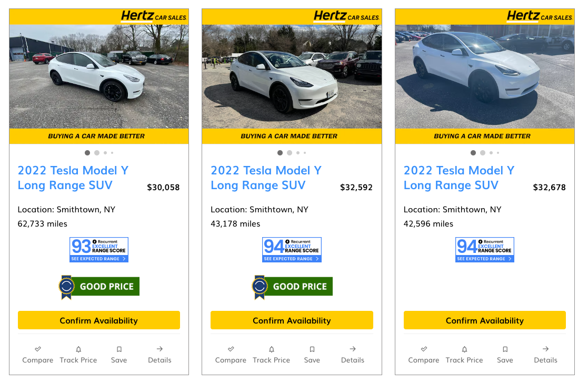Open 2022 Tesla Model Y title link at $32,592
Image resolution: width=588 pixels, height=382 pixels.
pos(266,178)
